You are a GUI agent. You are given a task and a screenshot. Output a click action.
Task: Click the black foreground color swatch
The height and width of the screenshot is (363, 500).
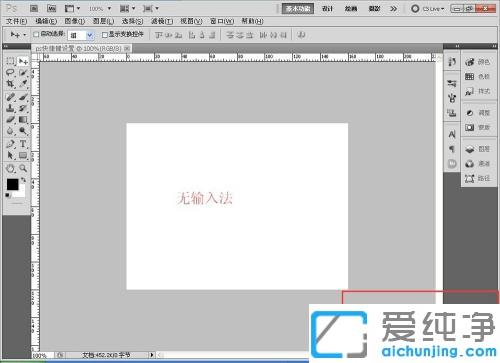click(12, 184)
